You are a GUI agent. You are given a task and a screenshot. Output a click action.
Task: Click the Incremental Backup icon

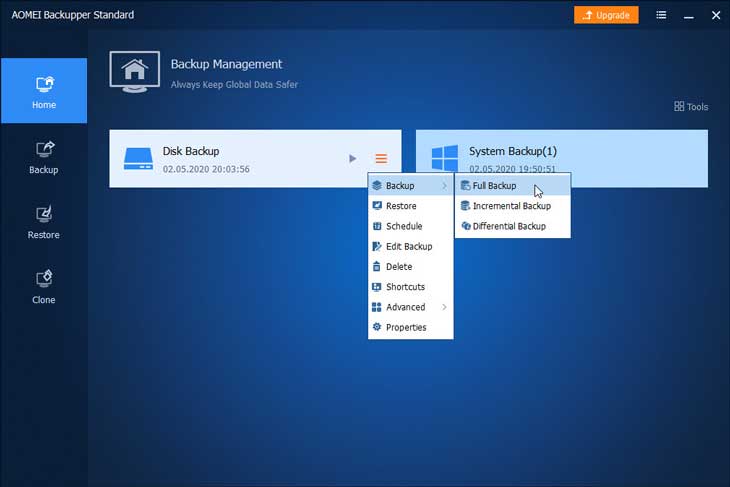click(x=465, y=205)
